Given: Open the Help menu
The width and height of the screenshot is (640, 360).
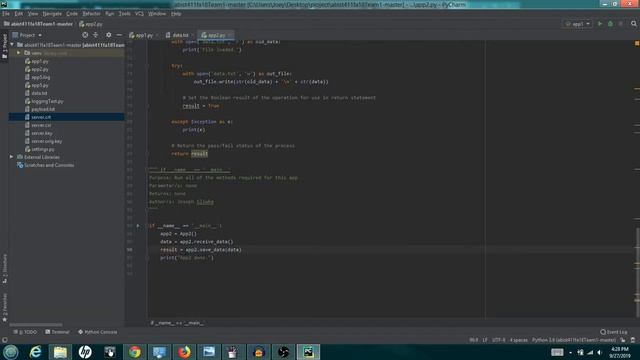Looking at the screenshot, I should point(176,14).
